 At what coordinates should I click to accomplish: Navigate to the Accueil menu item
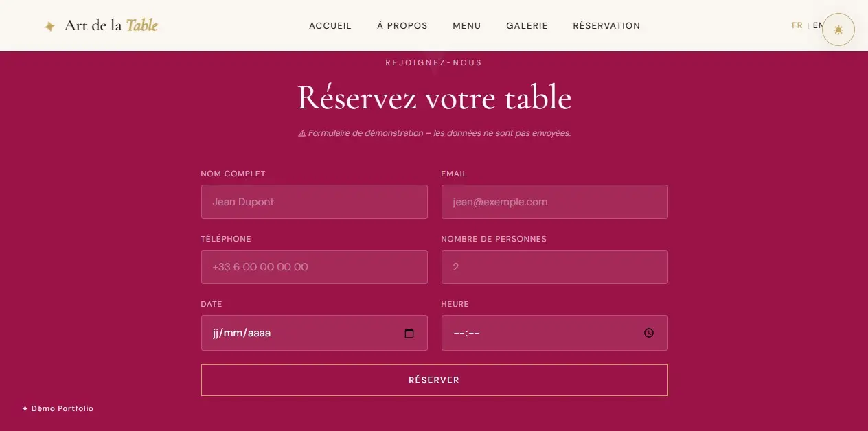pos(330,25)
